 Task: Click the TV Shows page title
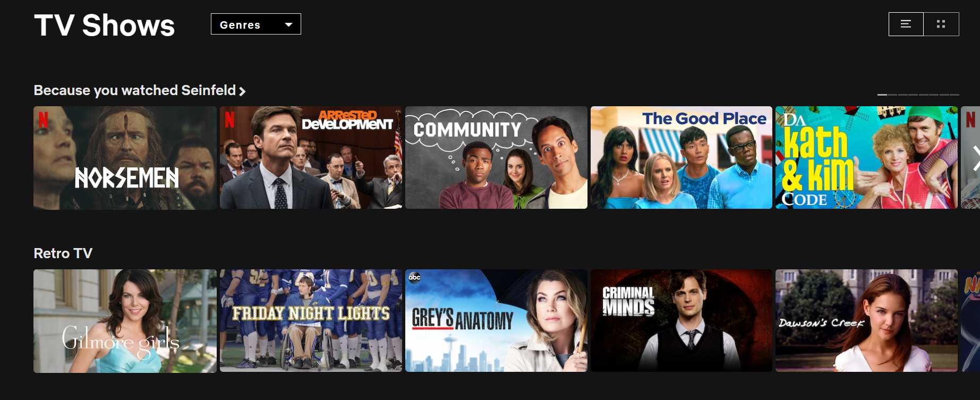tap(104, 25)
